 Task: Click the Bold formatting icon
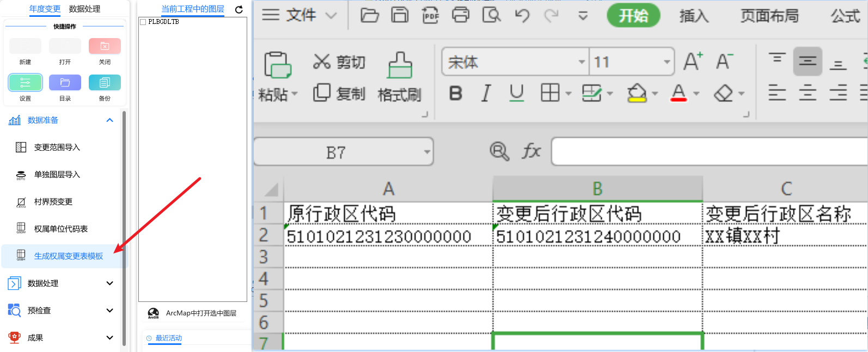pyautogui.click(x=456, y=94)
